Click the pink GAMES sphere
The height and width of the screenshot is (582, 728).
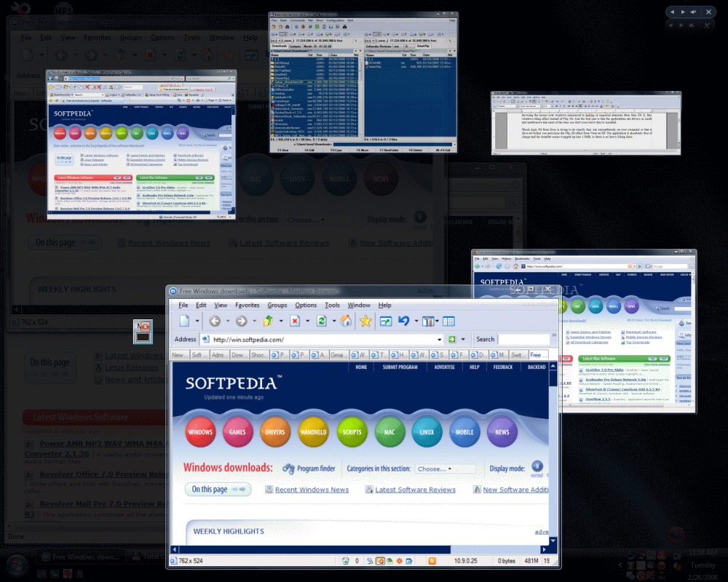(x=237, y=431)
